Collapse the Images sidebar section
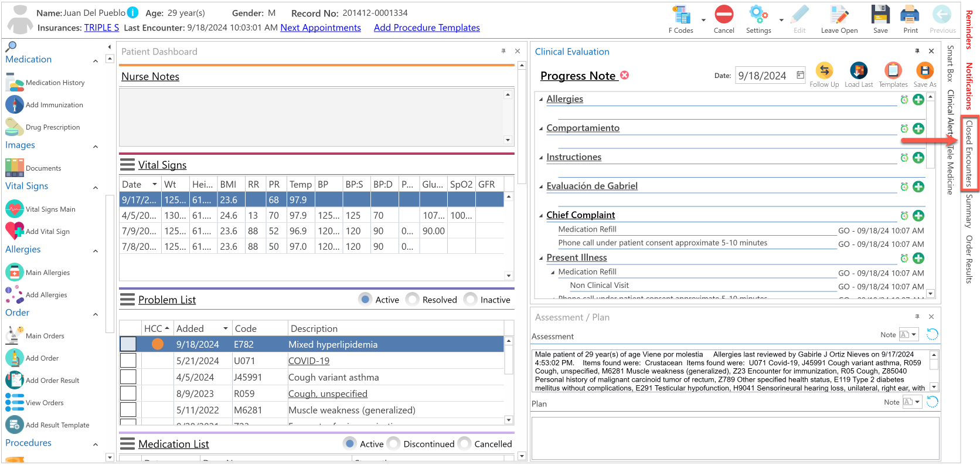The image size is (980, 465). click(96, 147)
